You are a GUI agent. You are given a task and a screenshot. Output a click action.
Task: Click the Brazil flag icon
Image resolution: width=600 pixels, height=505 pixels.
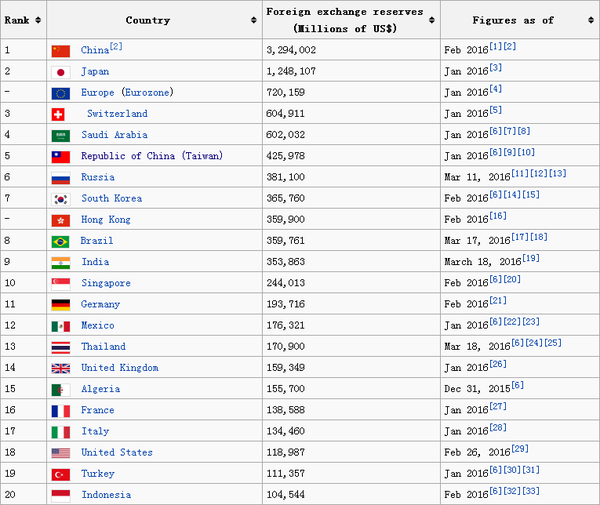tap(61, 241)
